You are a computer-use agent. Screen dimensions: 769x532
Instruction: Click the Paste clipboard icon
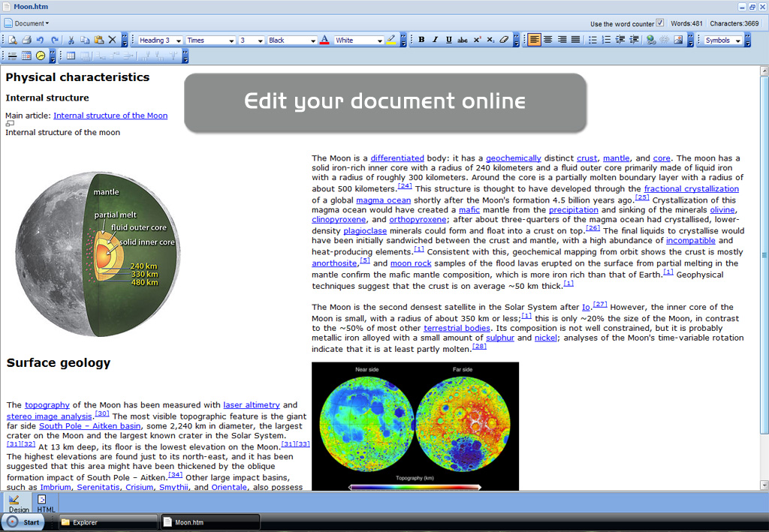pyautogui.click(x=98, y=40)
